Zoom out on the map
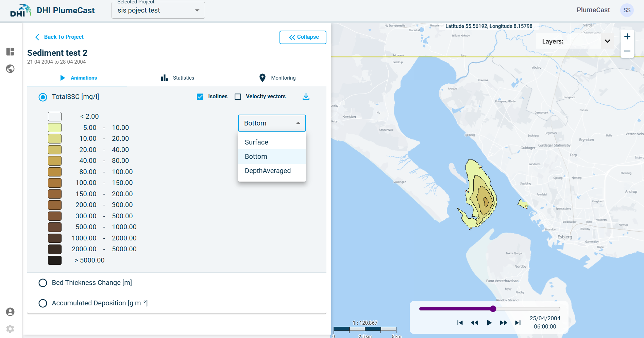644x338 pixels. 627,51
